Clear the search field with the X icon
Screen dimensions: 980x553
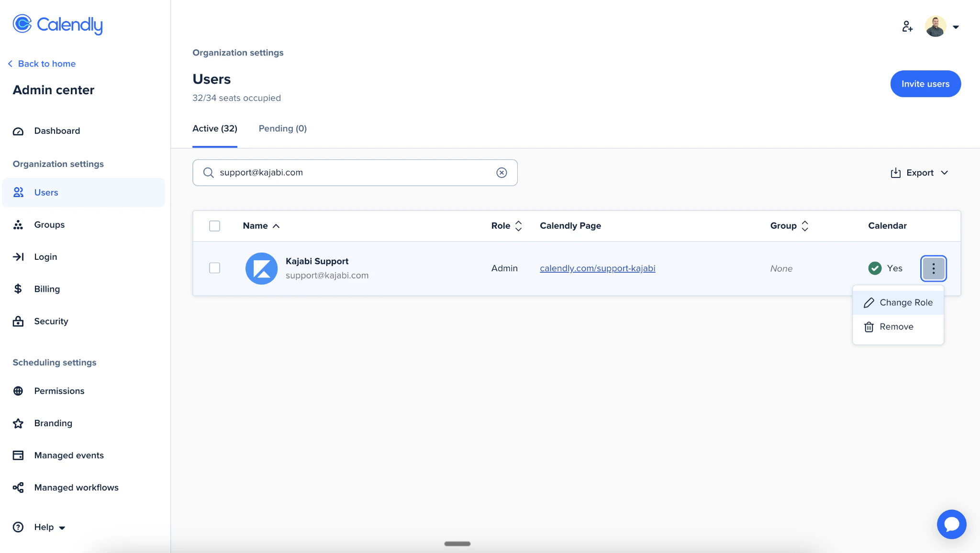(501, 173)
